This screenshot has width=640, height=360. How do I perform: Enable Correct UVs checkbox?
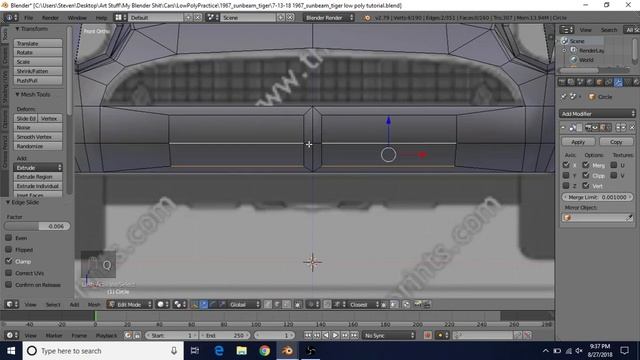pos(9,273)
